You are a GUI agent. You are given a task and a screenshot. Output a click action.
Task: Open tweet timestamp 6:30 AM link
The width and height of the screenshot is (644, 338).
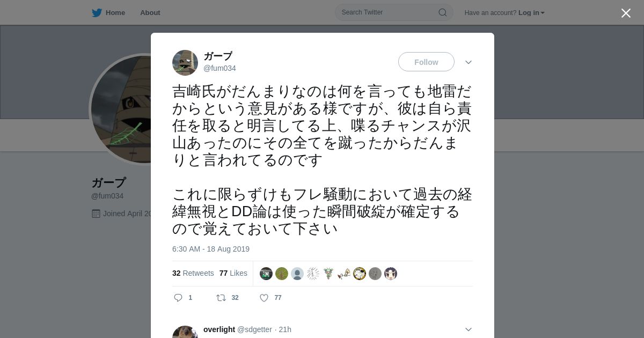[x=211, y=249]
